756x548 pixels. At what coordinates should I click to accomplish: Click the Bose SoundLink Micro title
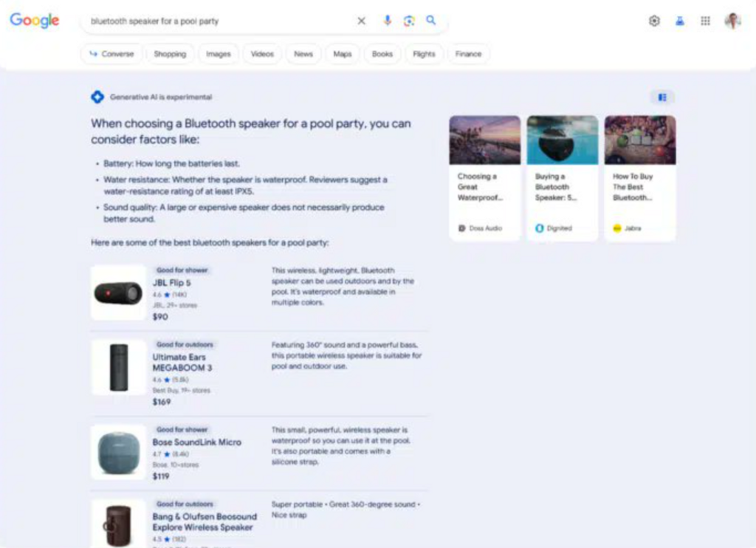[x=196, y=442]
